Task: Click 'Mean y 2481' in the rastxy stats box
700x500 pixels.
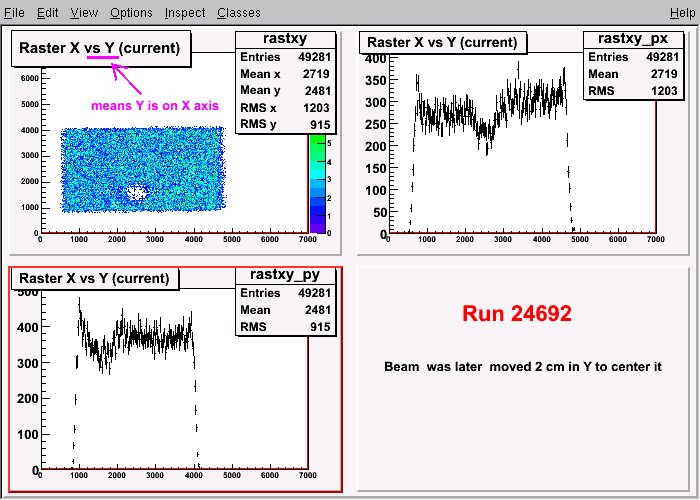Action: (x=285, y=91)
